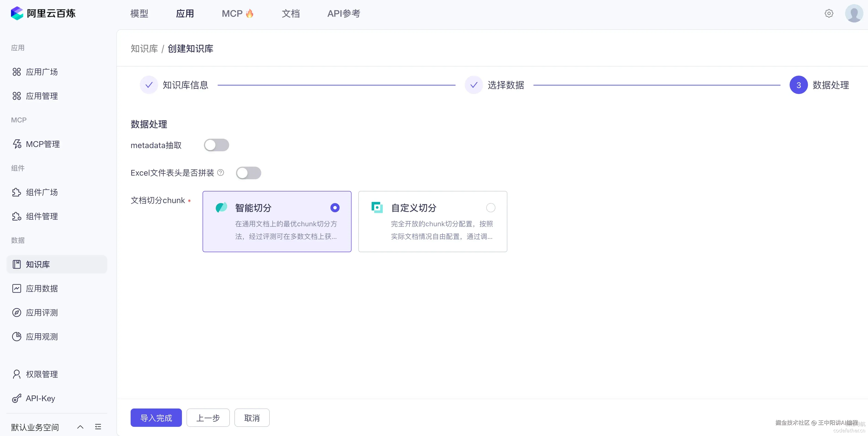Select 自定义切分 radio option
Viewport: 868px width, 436px height.
click(491, 208)
